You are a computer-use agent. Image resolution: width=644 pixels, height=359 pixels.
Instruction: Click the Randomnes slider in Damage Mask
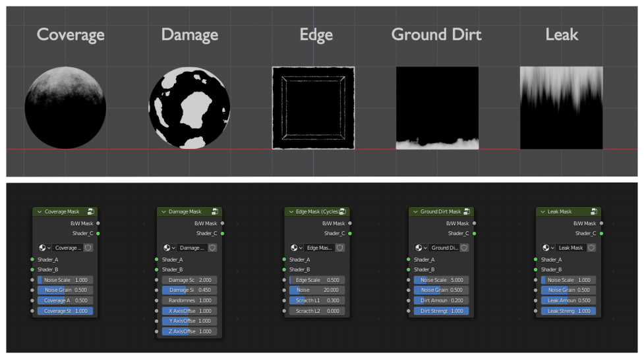click(190, 300)
